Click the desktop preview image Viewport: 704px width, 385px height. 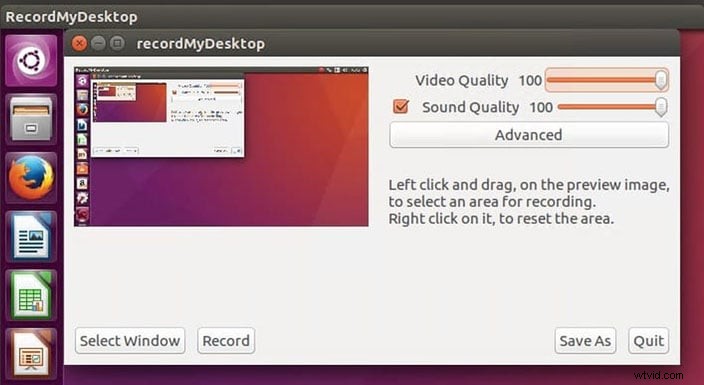[x=221, y=146]
